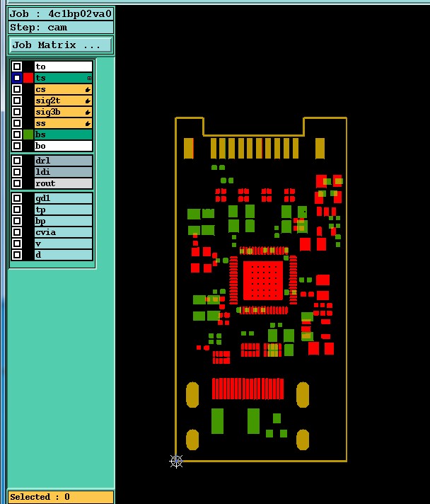The image size is (430, 504).
Task: Select the 'tp' layer name
Action: click(63, 210)
